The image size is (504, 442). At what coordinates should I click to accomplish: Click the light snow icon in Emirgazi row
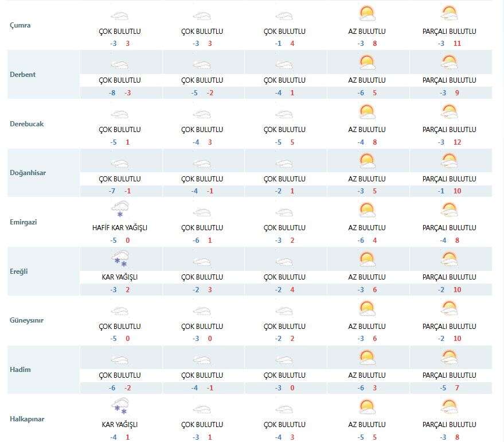(119, 210)
